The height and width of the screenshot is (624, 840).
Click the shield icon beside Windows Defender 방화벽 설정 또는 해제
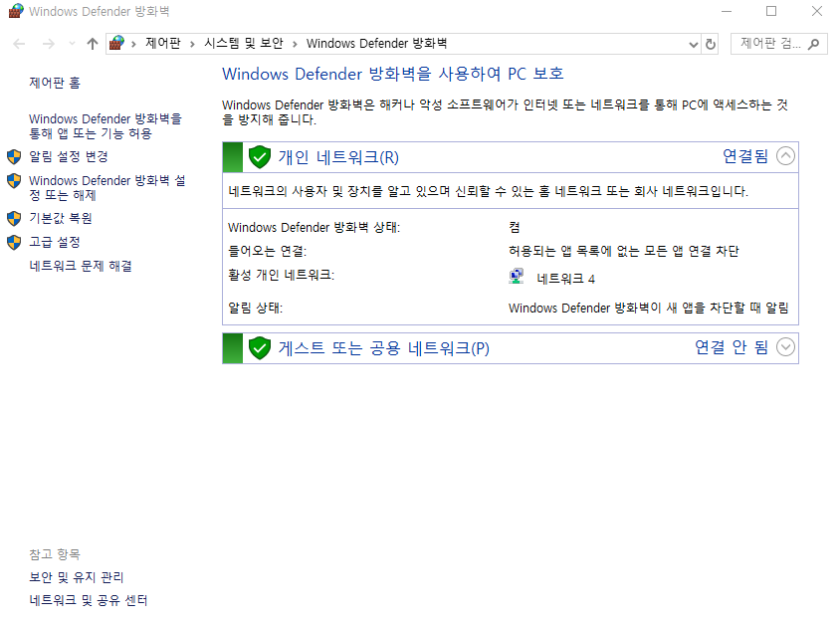tap(14, 180)
